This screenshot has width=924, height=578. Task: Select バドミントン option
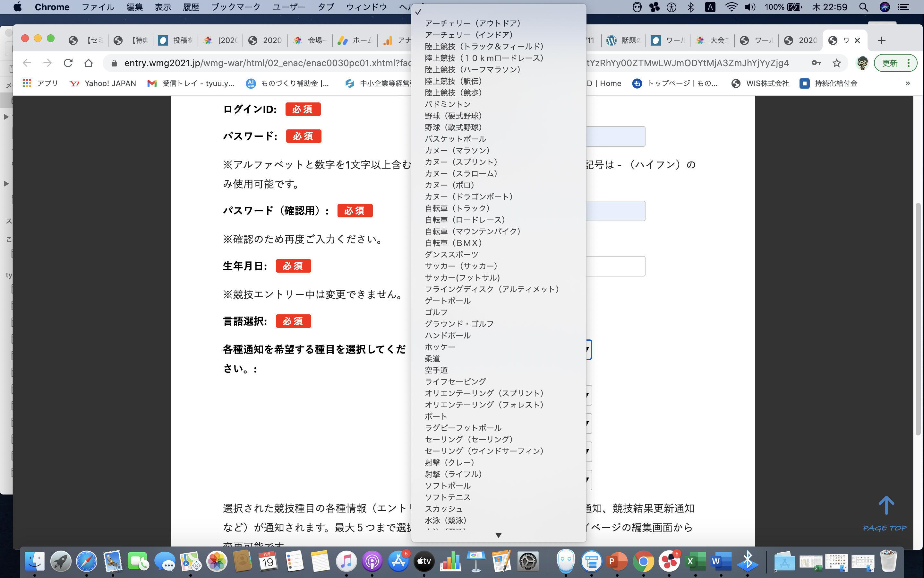pyautogui.click(x=499, y=104)
